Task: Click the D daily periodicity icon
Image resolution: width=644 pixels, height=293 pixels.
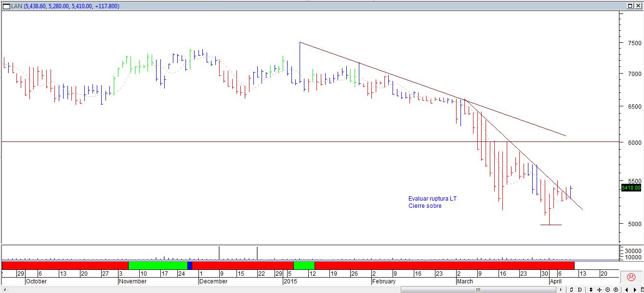Action: 579,290
